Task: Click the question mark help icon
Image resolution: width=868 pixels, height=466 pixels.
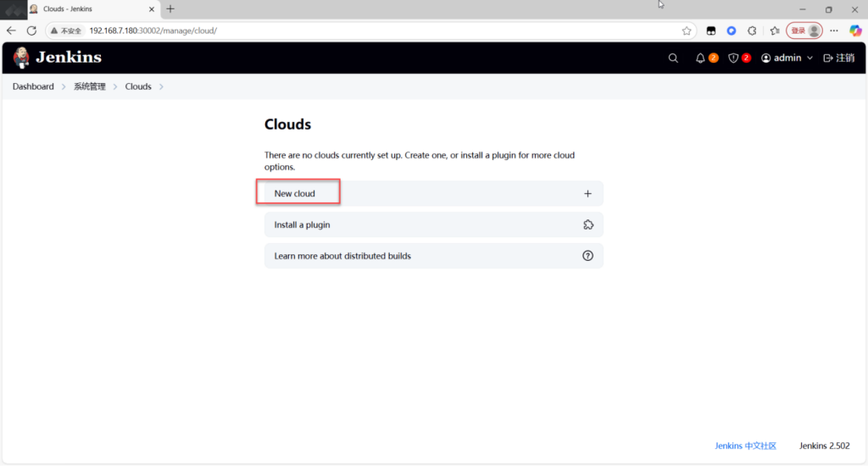Action: coord(587,256)
